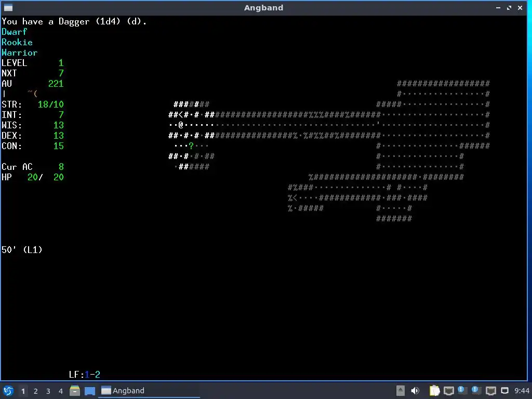Click the AU gold value 221

click(x=56, y=84)
